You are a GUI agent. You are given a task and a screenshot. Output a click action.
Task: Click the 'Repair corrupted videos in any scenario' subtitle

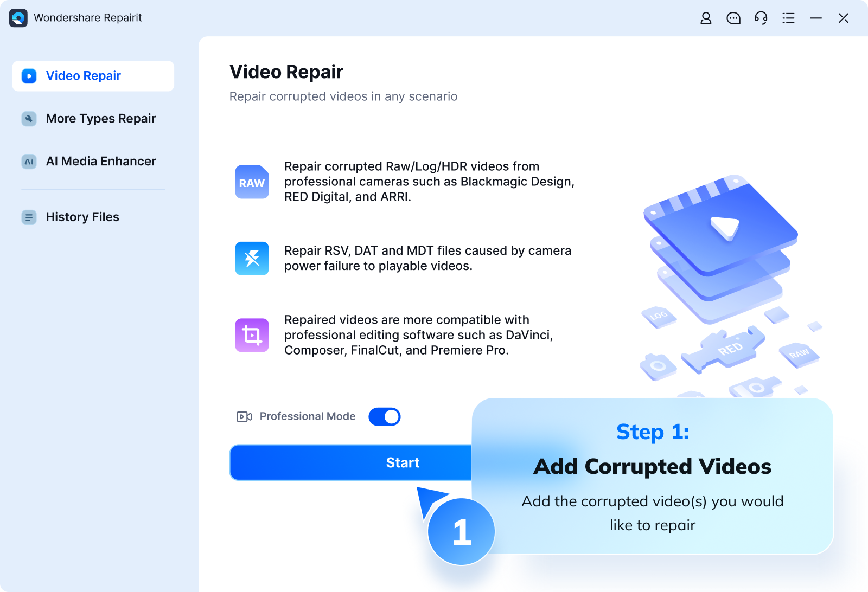[x=343, y=96]
